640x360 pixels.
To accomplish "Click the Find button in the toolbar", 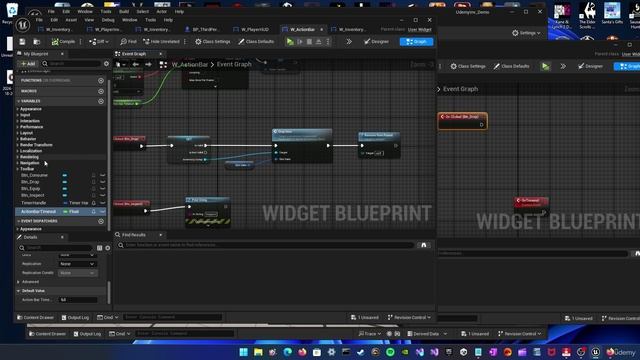I will point(128,42).
